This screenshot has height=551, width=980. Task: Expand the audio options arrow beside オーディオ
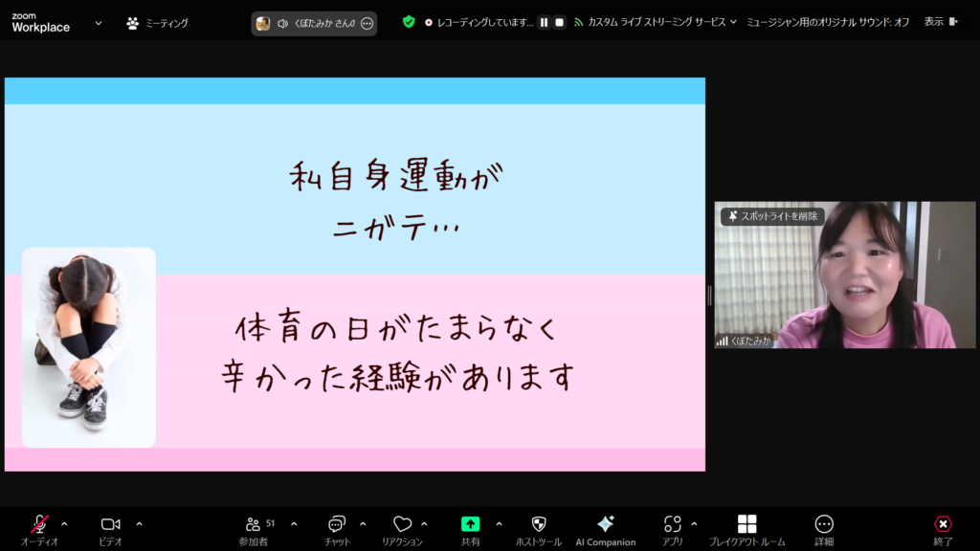coord(64,523)
